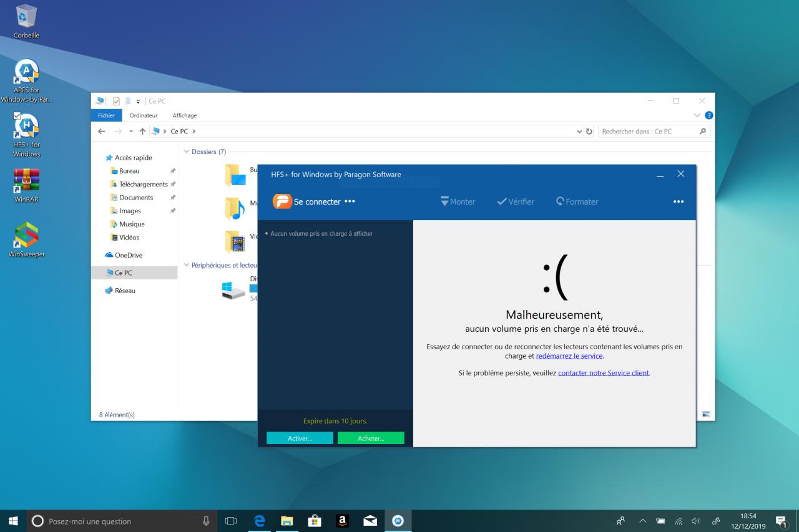Click the Rechercher dans : Ce PC field

tap(654, 132)
